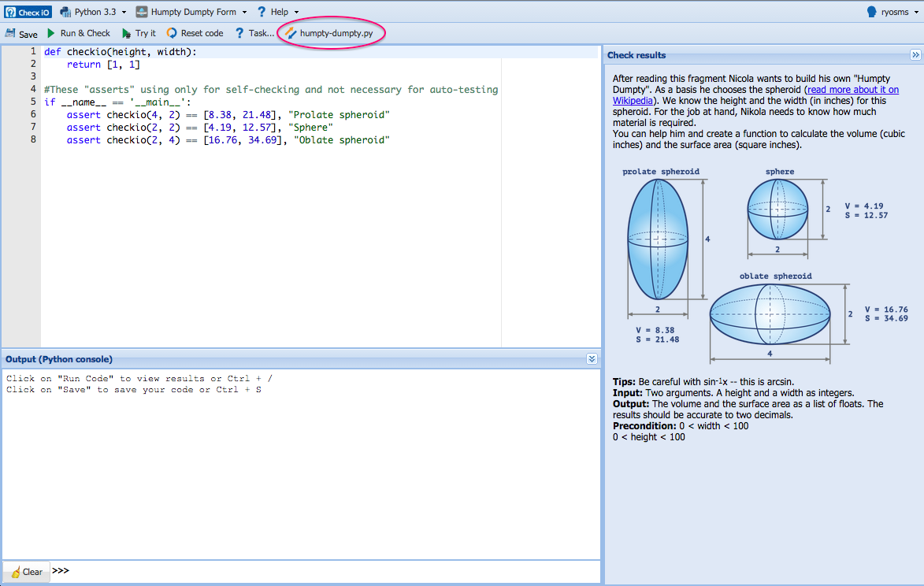Viewport: 924px width, 586px height.
Task: Click the Try it icon
Action: 127,34
